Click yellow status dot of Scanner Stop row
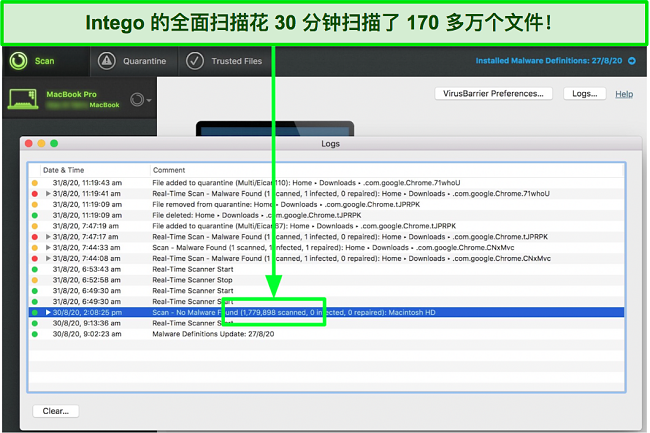 pos(35,280)
